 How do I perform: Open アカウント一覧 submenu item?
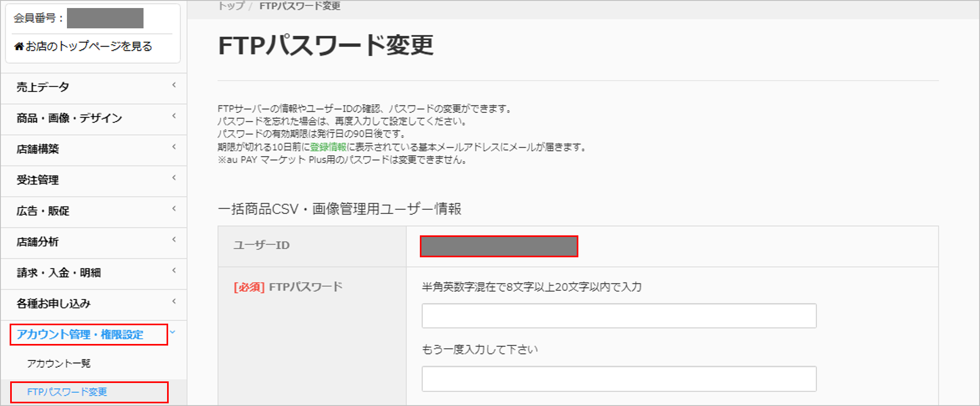click(59, 364)
